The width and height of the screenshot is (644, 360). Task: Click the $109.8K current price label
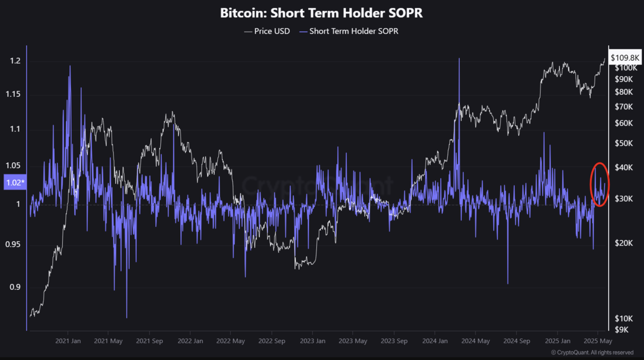tap(625, 58)
